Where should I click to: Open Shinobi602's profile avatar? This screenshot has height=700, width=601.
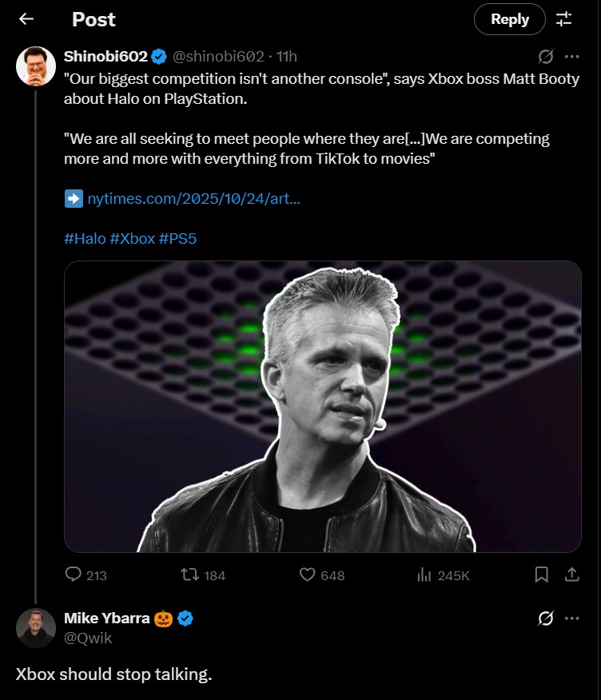35,66
